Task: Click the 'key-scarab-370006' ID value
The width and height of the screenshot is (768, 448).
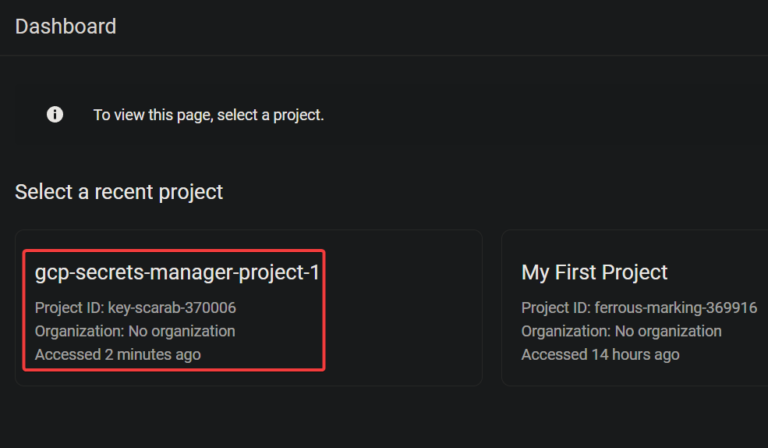Action: click(172, 307)
